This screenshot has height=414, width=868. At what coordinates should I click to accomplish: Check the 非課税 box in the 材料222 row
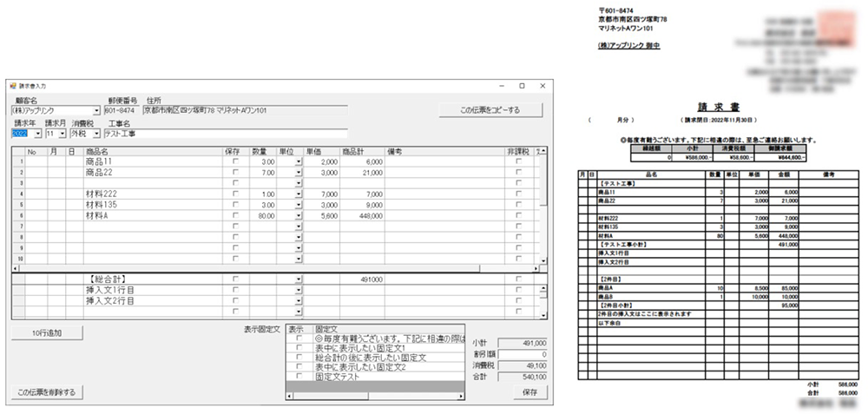pos(519,194)
